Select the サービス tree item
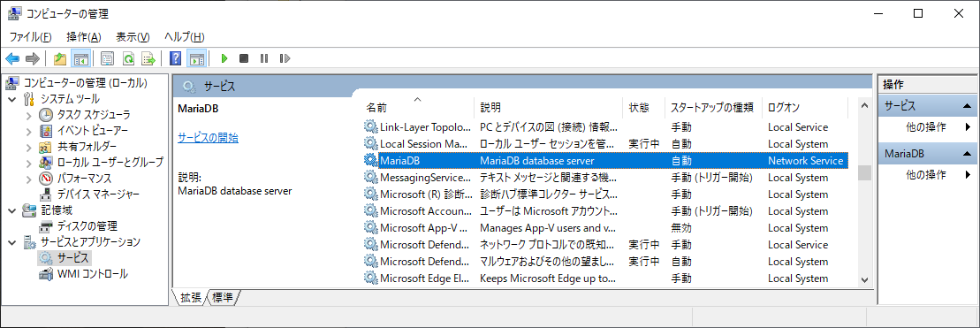 [x=73, y=257]
